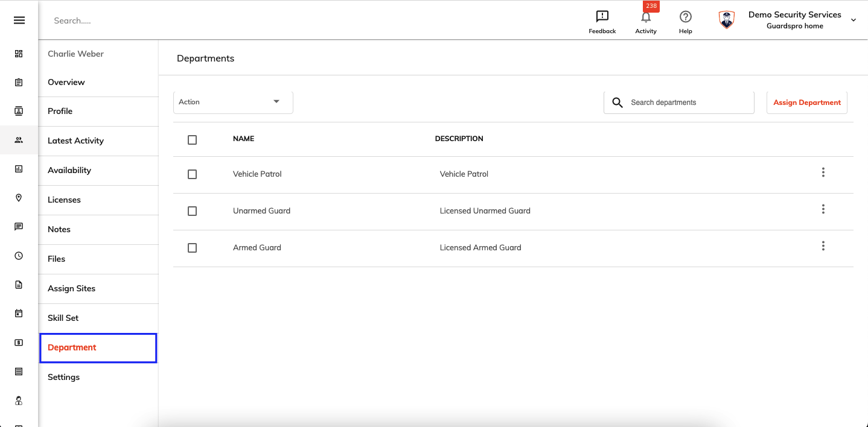
Task: Open the ID badge icon in sidebar
Action: coord(19,111)
